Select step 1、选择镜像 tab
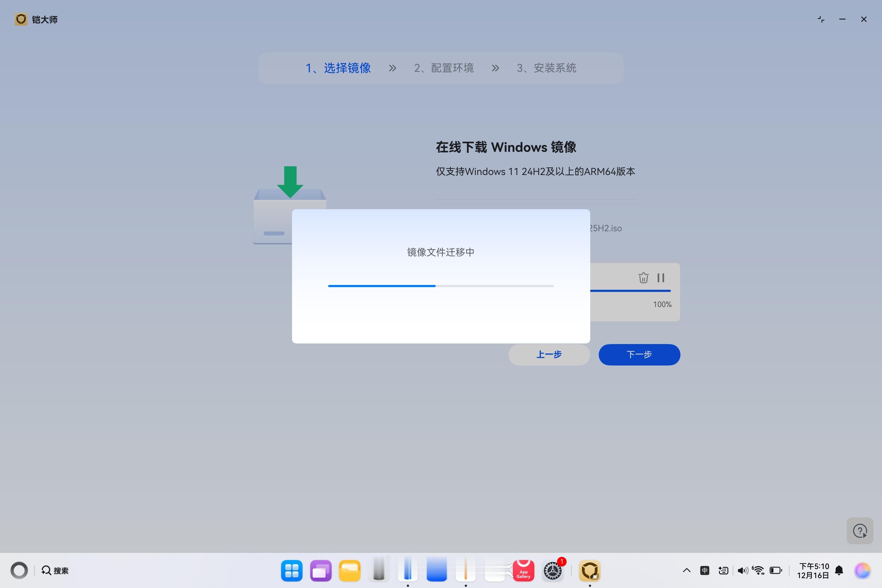The image size is (882, 588). point(338,68)
